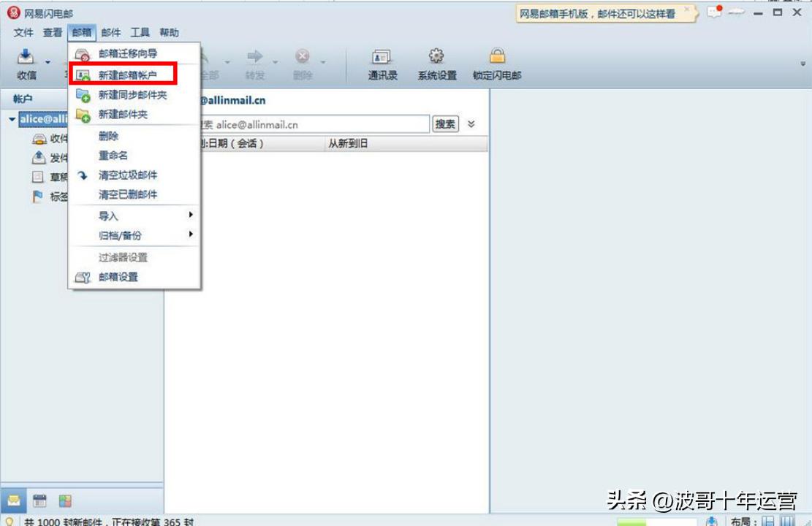Select the mail view icon at bottom left
812x526 pixels.
[15, 500]
